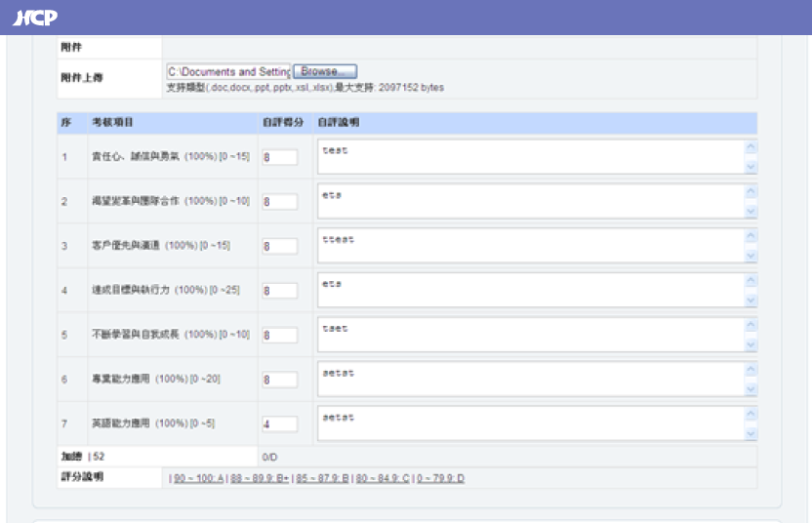The image size is (812, 523).
Task: Click the self-score field for row 7
Action: [x=279, y=424]
